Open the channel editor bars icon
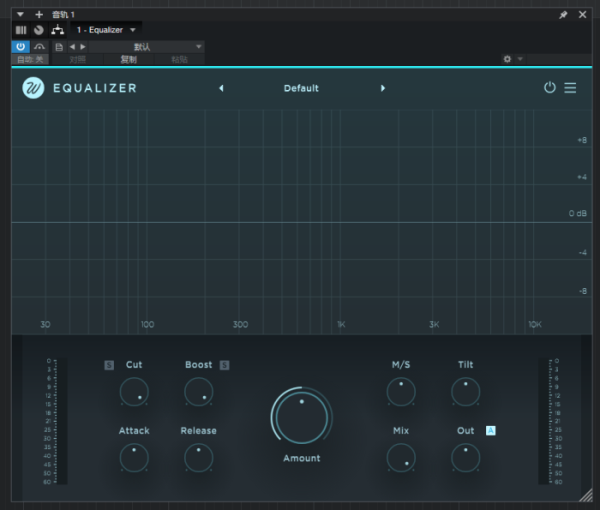This screenshot has height=510, width=600. pos(21,30)
